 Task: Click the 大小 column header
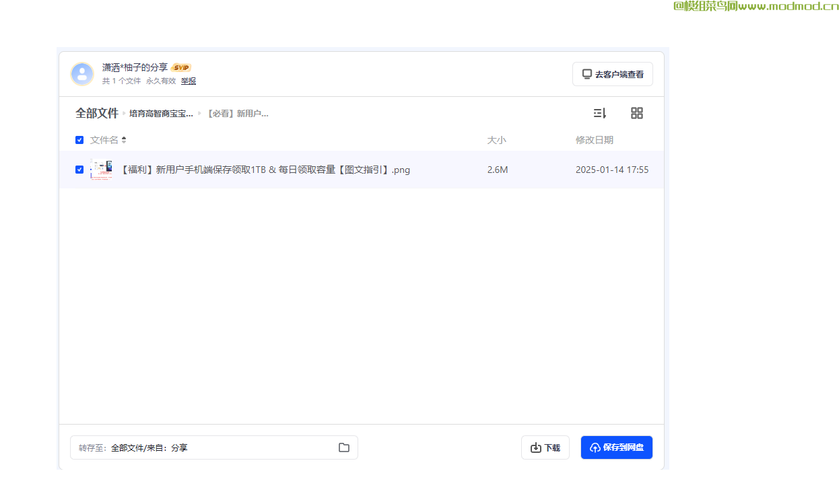497,140
